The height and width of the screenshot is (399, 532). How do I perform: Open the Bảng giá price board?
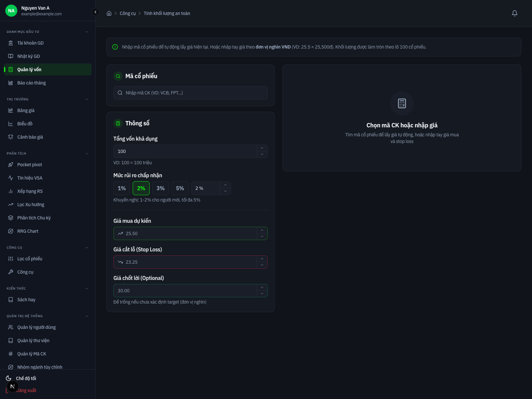coord(26,110)
